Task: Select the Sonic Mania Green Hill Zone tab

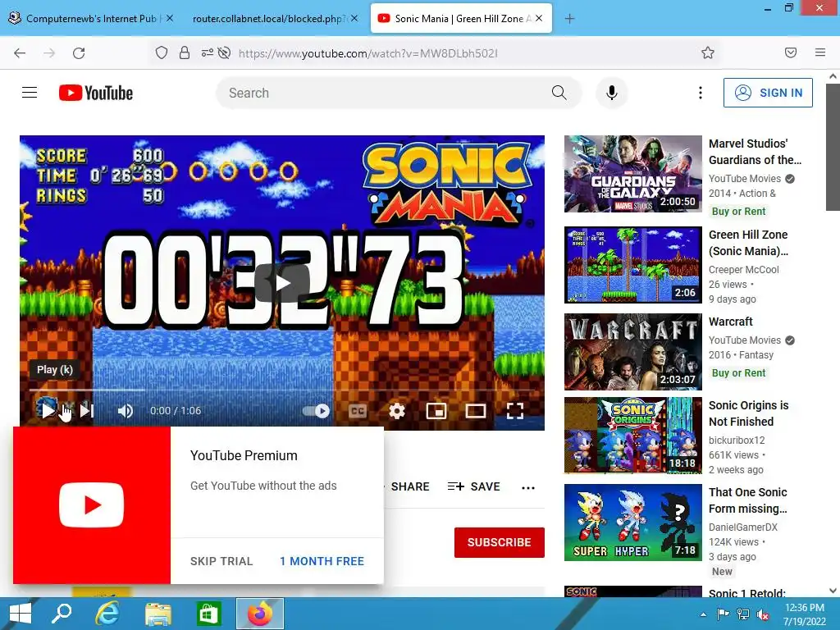Action: click(x=461, y=18)
